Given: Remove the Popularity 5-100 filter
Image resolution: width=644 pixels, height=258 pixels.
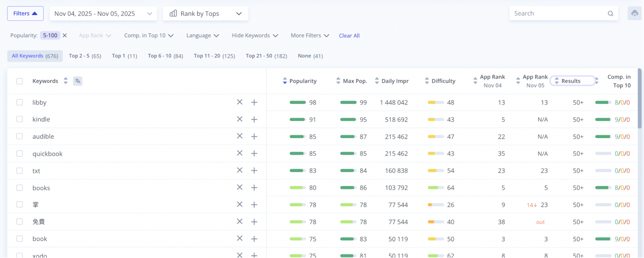Looking at the screenshot, I should click(x=65, y=35).
